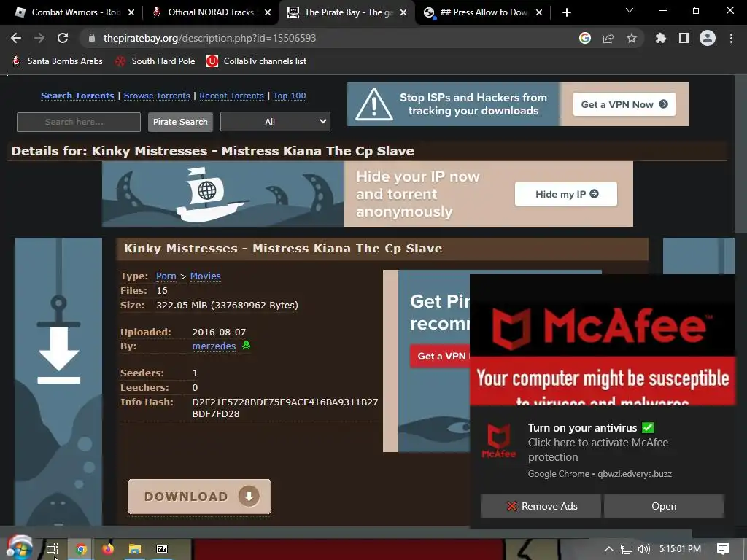Viewport: 747px width, 560px height.
Task: Close The Pirate Bay tab
Action: [x=403, y=12]
